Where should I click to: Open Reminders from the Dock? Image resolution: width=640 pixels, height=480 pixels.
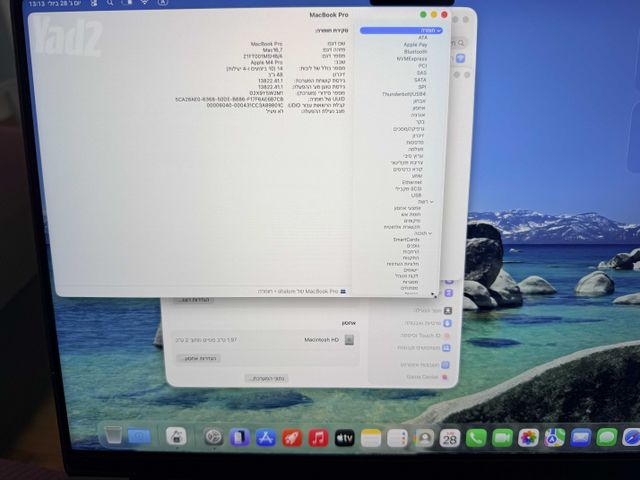(397, 439)
